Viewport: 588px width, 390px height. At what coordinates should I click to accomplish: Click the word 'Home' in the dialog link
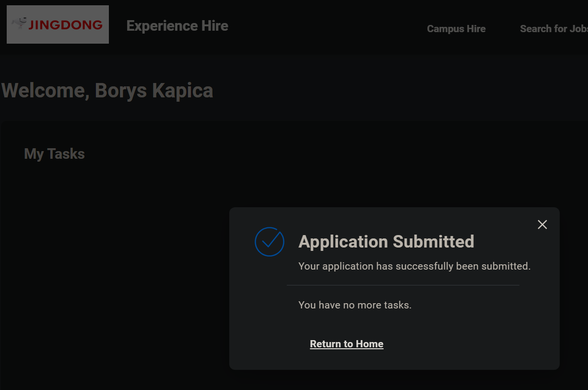click(369, 344)
